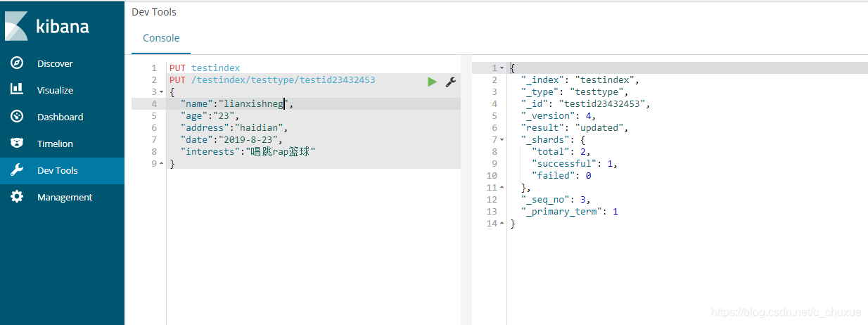Collapse response root at line 1
This screenshot has width=868, height=325.
[x=502, y=68]
